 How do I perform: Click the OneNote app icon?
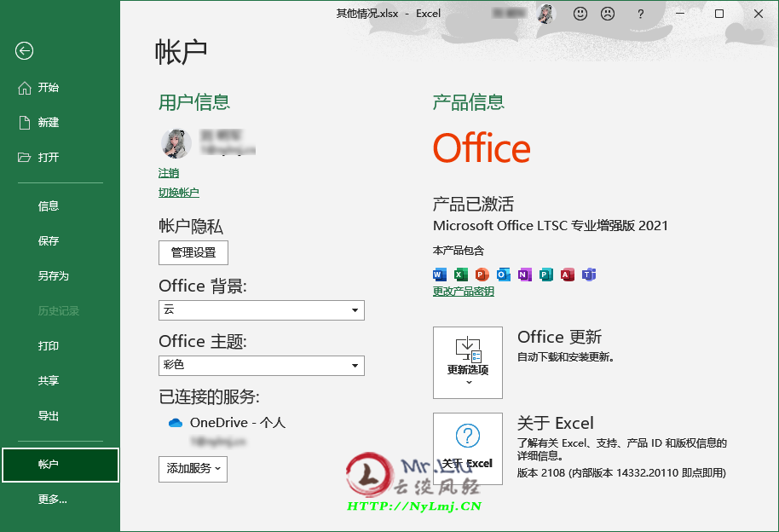tap(525, 275)
